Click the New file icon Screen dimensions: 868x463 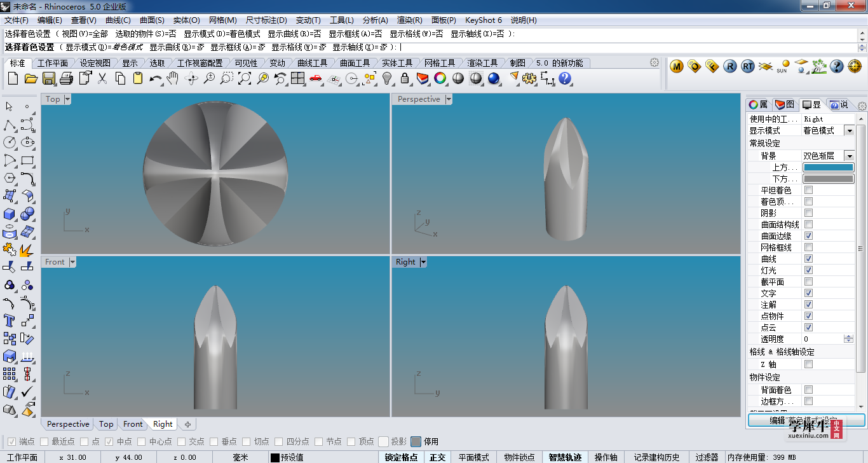pyautogui.click(x=13, y=78)
